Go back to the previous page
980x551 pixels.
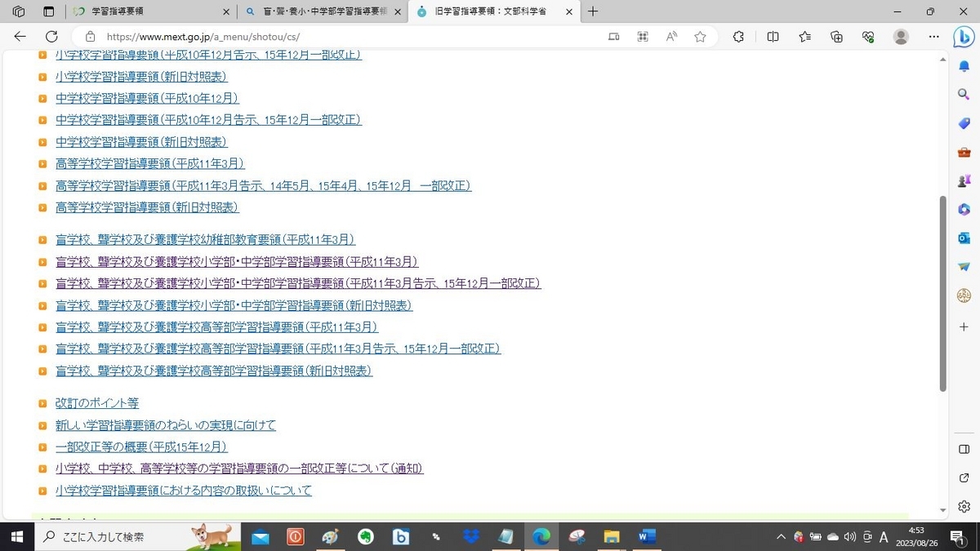click(x=20, y=37)
